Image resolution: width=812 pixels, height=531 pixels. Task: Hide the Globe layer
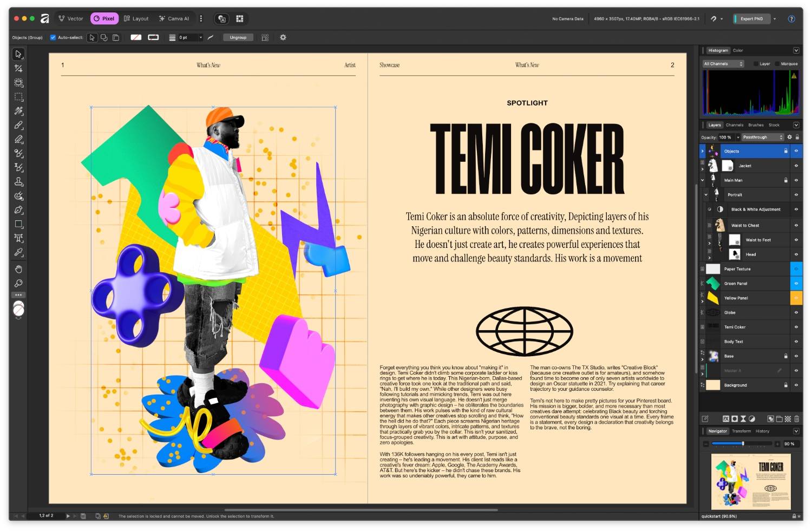[796, 312]
